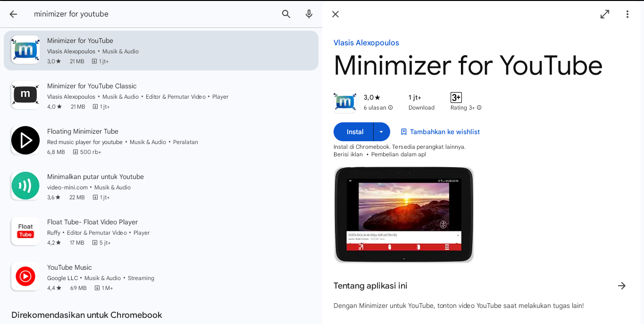
Task: Expand Tentang aplikasi ini with arrow
Action: [622, 286]
